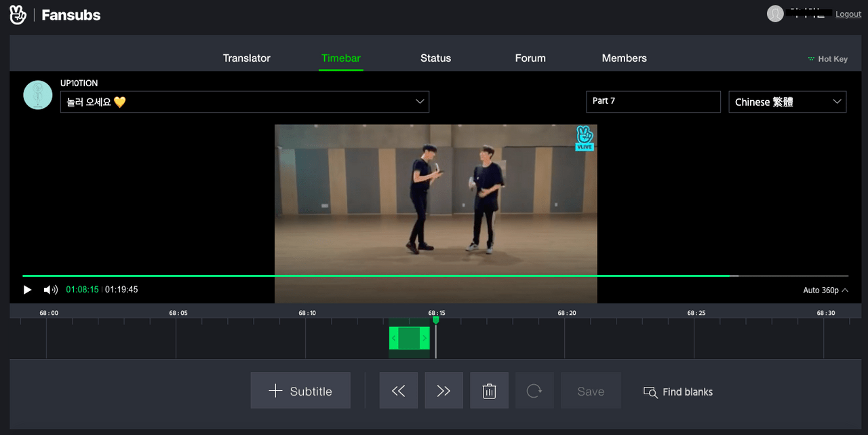Play the video
868x435 pixels.
coord(28,290)
